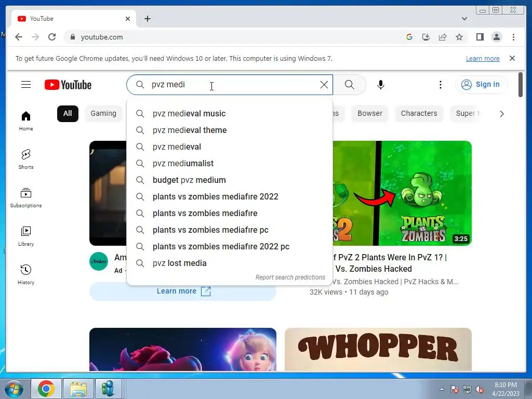Open Chrome profile avatar

tap(496, 37)
